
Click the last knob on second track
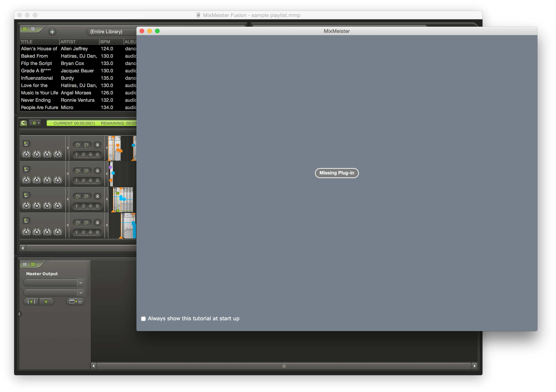58,180
